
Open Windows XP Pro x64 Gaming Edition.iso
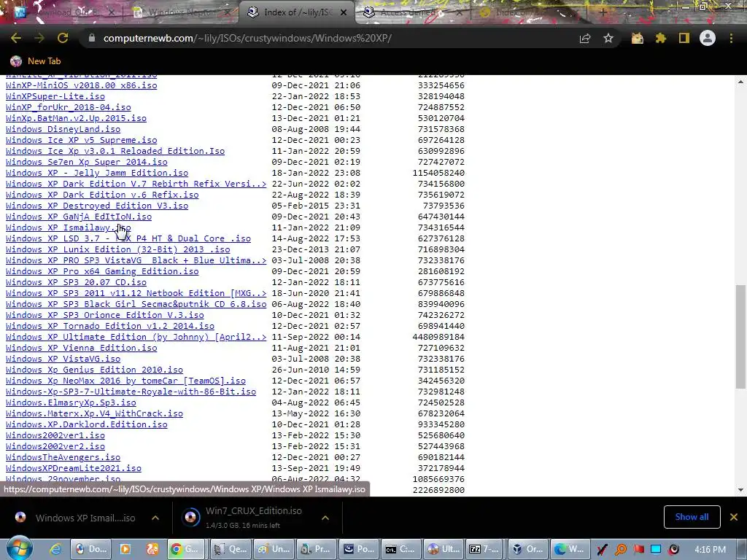(102, 271)
